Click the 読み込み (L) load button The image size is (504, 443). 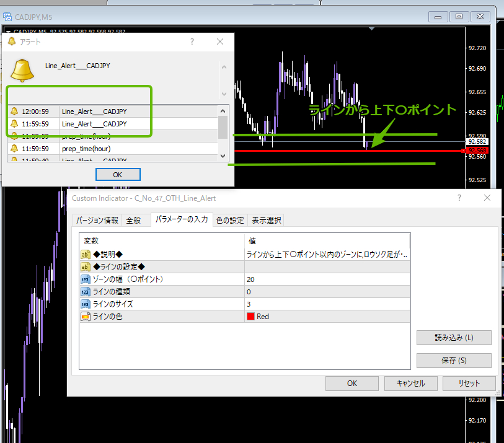(x=454, y=338)
